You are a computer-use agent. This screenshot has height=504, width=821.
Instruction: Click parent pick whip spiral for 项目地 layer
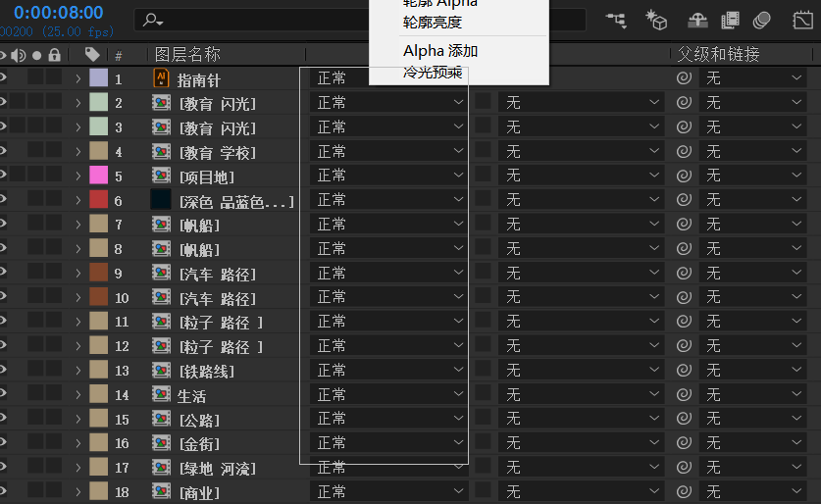coord(683,176)
